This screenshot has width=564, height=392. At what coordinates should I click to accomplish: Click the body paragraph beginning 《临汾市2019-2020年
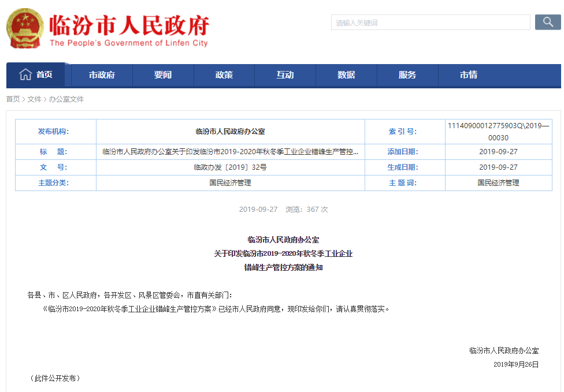coord(216,309)
